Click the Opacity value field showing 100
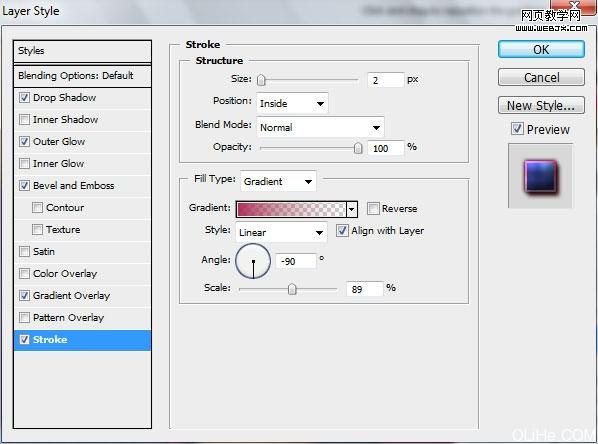Viewport: 598px width, 444px height. coord(385,148)
